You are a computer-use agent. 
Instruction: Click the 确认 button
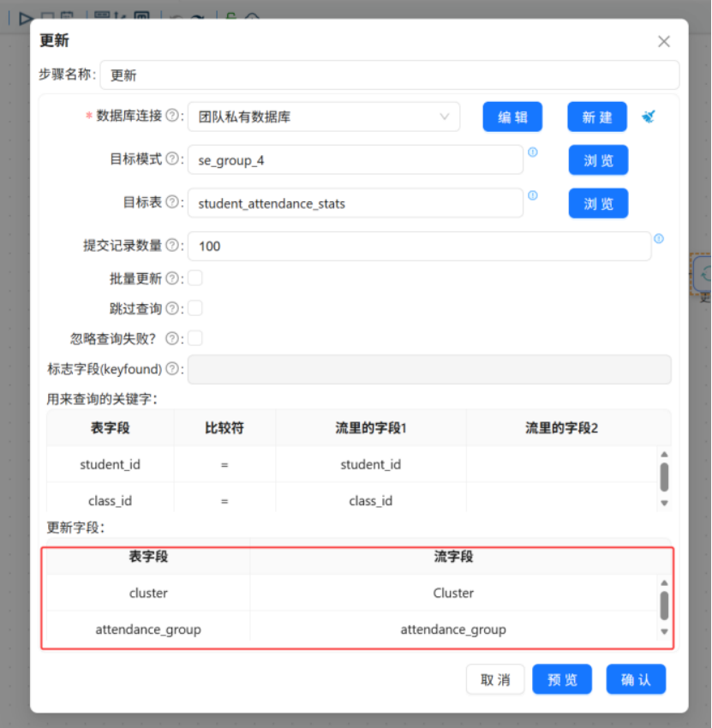coord(636,679)
